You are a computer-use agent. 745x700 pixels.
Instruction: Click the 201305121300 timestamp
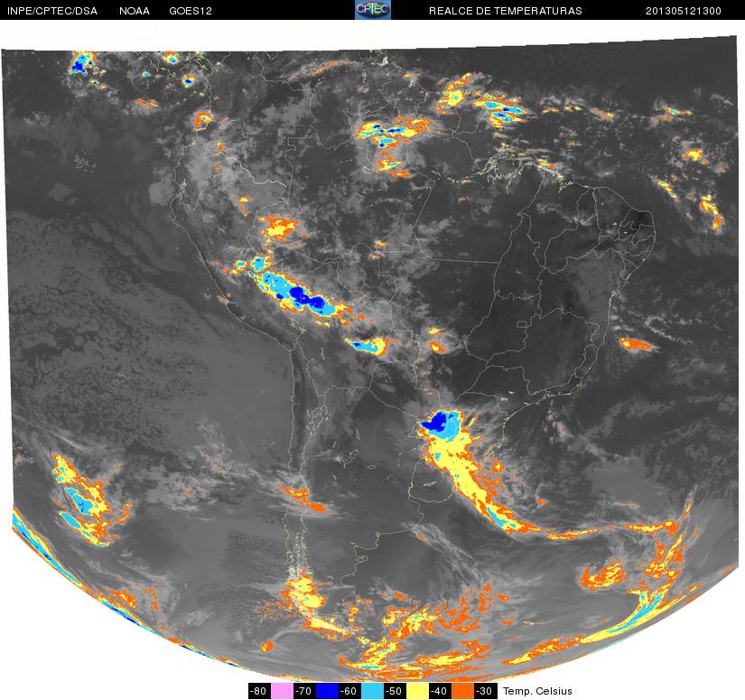click(x=684, y=11)
